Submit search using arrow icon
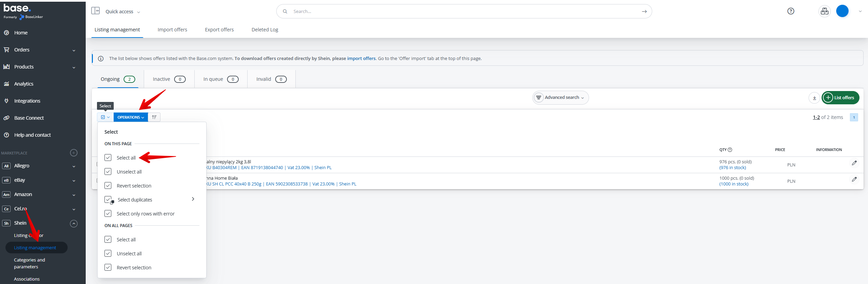This screenshot has height=284, width=868. (x=644, y=12)
